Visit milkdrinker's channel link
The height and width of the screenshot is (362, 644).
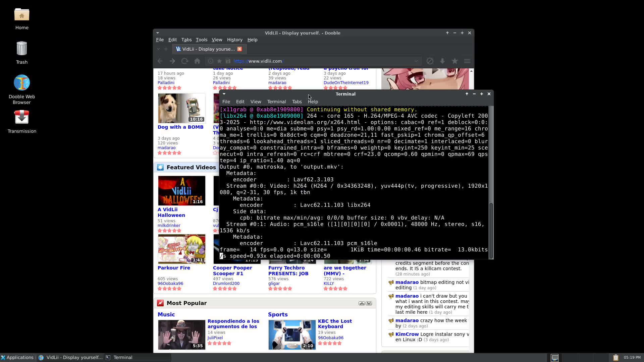(x=169, y=226)
